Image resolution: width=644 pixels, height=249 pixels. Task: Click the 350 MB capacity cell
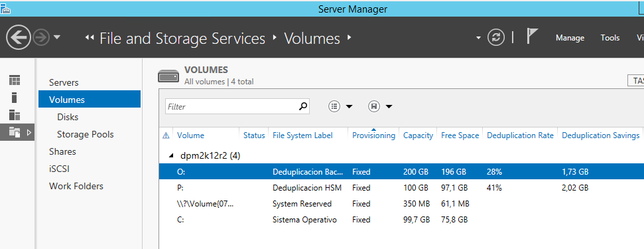click(417, 204)
